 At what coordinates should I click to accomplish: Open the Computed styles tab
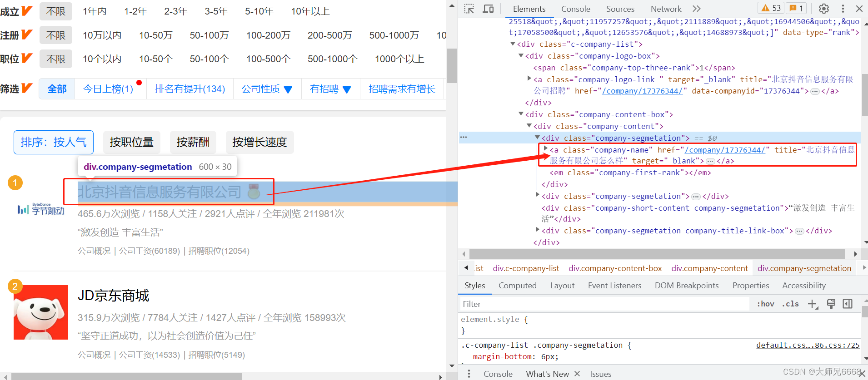pos(518,286)
